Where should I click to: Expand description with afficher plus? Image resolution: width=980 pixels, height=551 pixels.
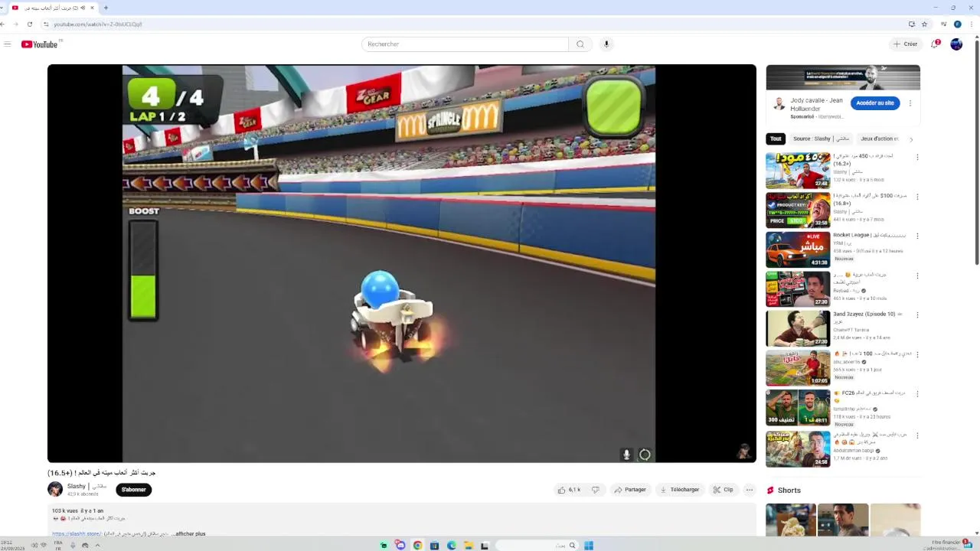tap(190, 533)
